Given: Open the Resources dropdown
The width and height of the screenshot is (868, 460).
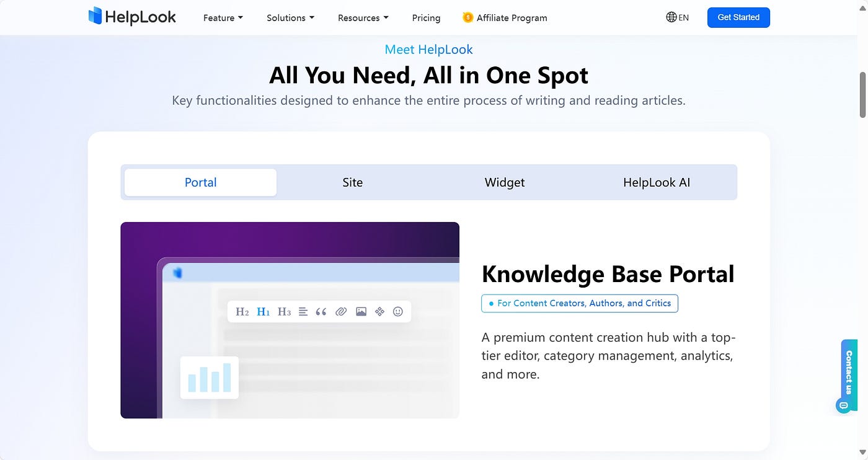Looking at the screenshot, I should (x=363, y=18).
